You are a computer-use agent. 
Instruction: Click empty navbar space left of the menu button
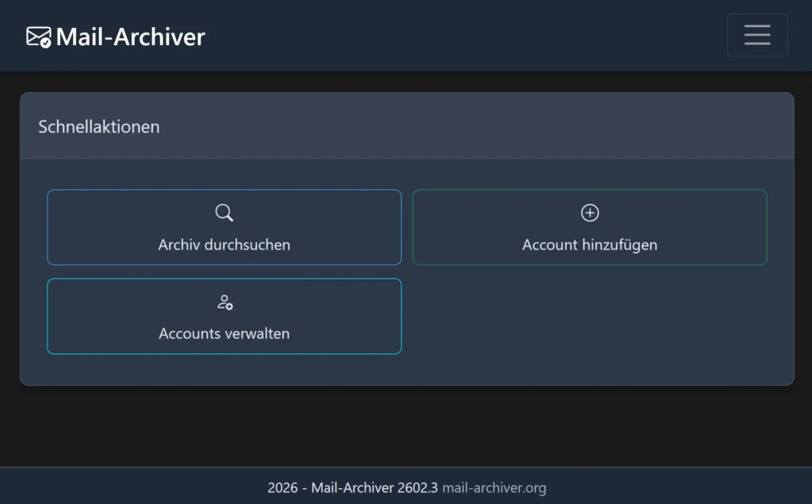[x=476, y=36]
